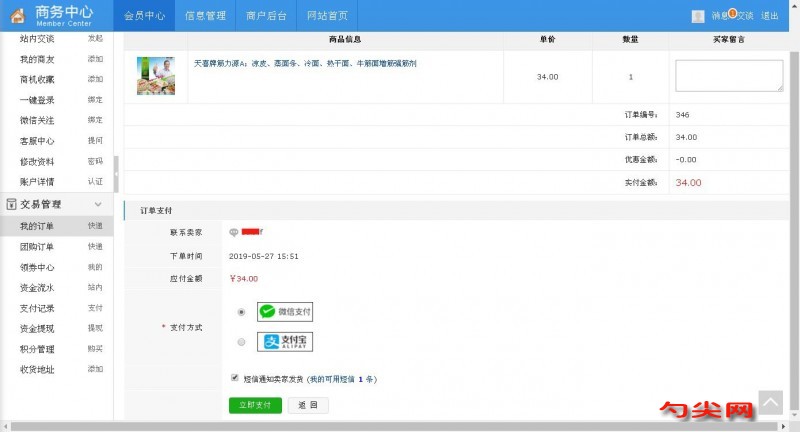Switch to the 商户后台 tab

tap(266, 16)
